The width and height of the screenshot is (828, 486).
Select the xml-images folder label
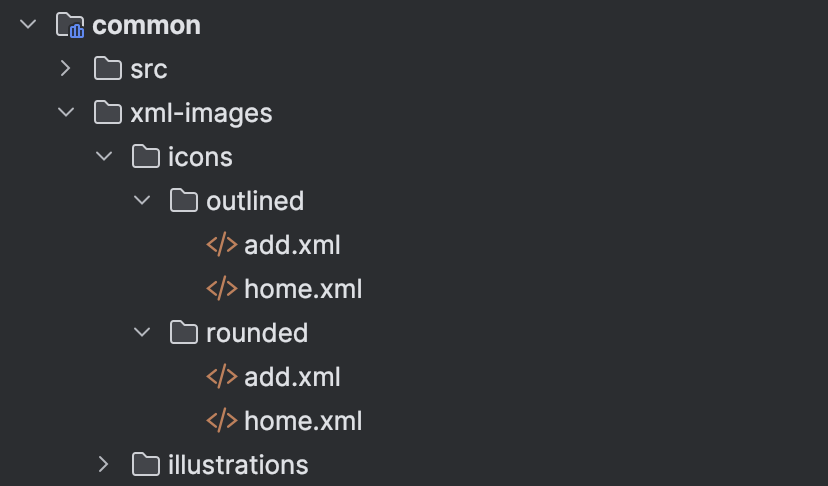[201, 113]
